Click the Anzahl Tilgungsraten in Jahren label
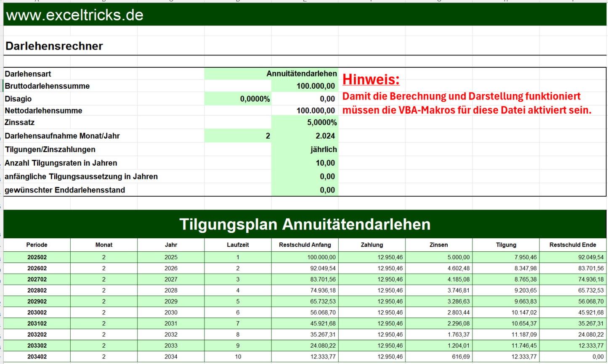The width and height of the screenshot is (608, 364). coord(61,163)
